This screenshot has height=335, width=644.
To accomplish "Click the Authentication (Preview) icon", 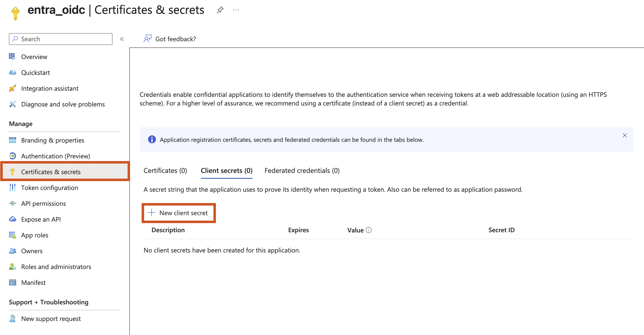I will point(13,156).
